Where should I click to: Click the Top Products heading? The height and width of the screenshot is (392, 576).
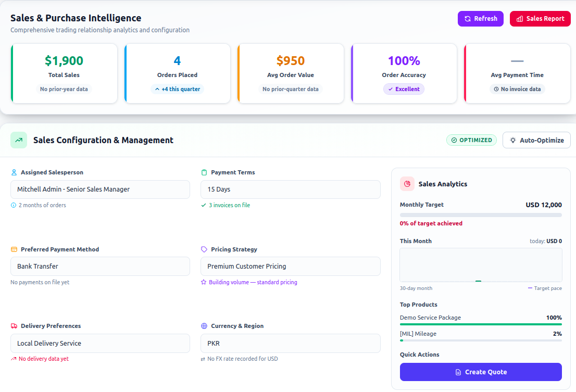click(x=418, y=305)
